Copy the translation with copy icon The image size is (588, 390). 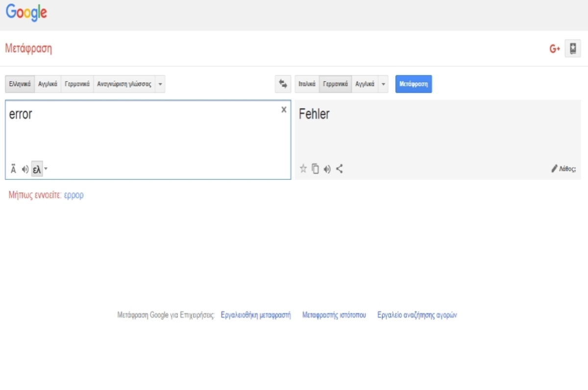click(316, 169)
